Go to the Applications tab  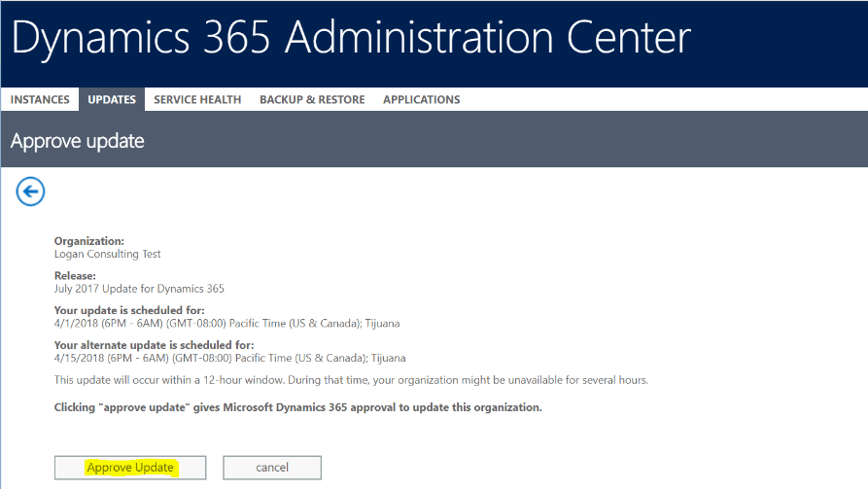tap(421, 100)
